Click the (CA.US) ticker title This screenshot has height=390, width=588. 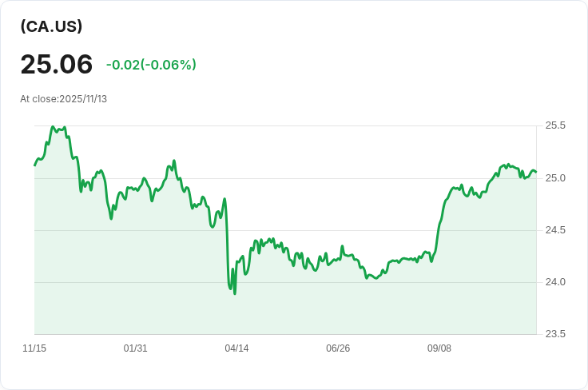pyautogui.click(x=51, y=26)
